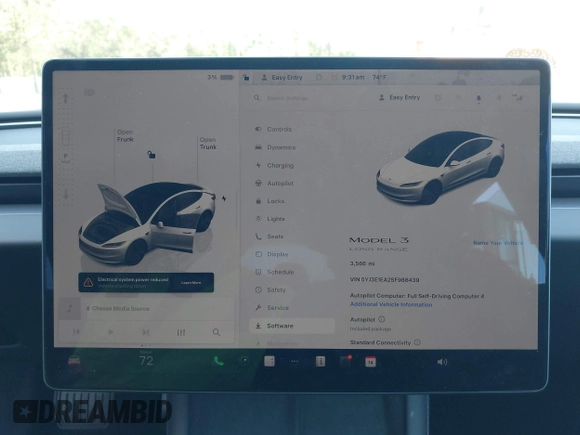Screen dimensions: 580x435
Task: Select the Software settings menu
Action: pos(292,326)
